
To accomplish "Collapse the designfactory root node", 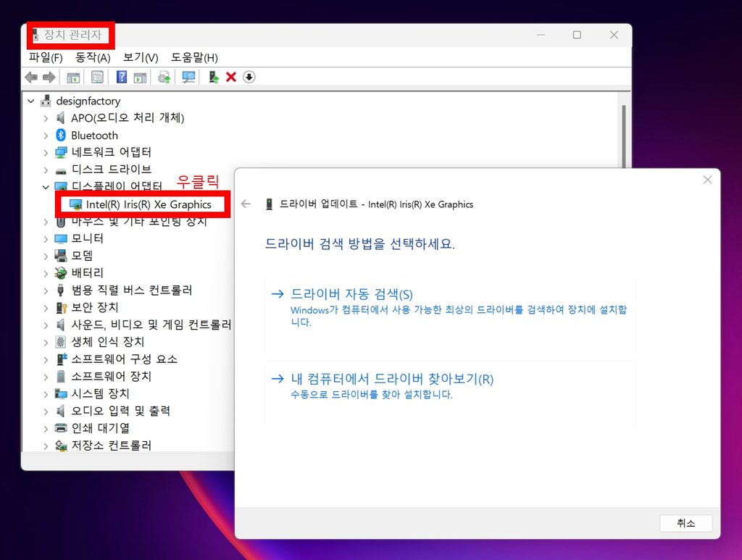I will 31,101.
